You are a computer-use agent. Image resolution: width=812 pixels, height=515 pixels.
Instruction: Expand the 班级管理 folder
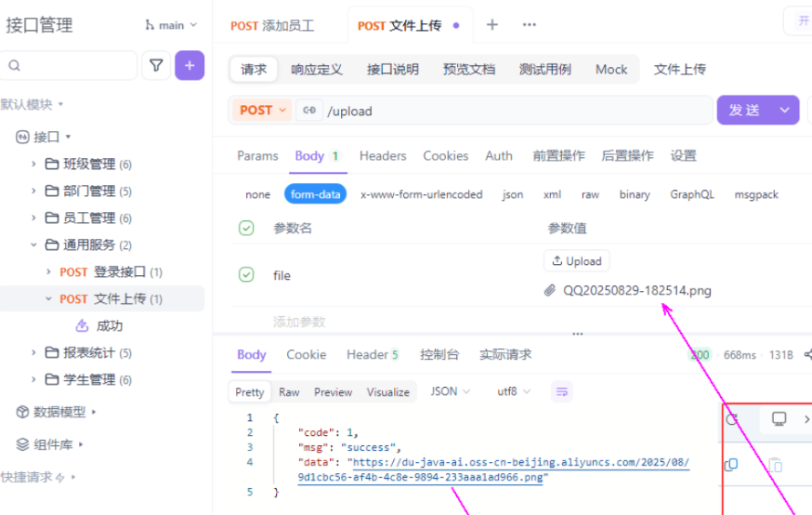pyautogui.click(x=34, y=165)
